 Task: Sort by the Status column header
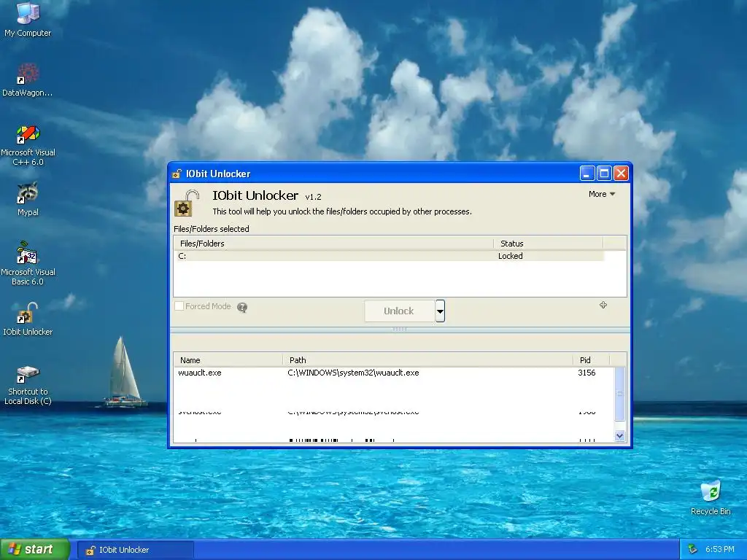click(549, 244)
